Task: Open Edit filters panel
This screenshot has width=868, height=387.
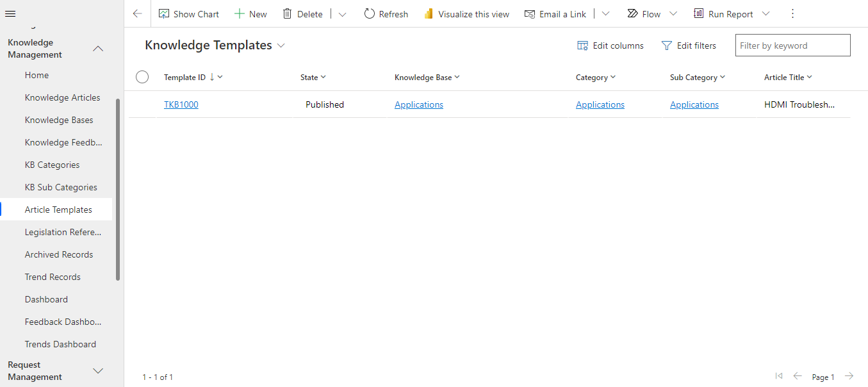Action: (x=689, y=45)
